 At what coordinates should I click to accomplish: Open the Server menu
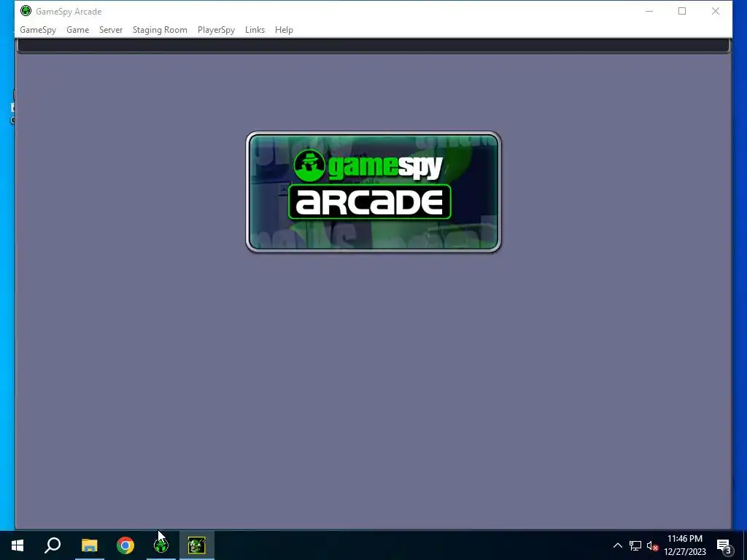pos(111,29)
